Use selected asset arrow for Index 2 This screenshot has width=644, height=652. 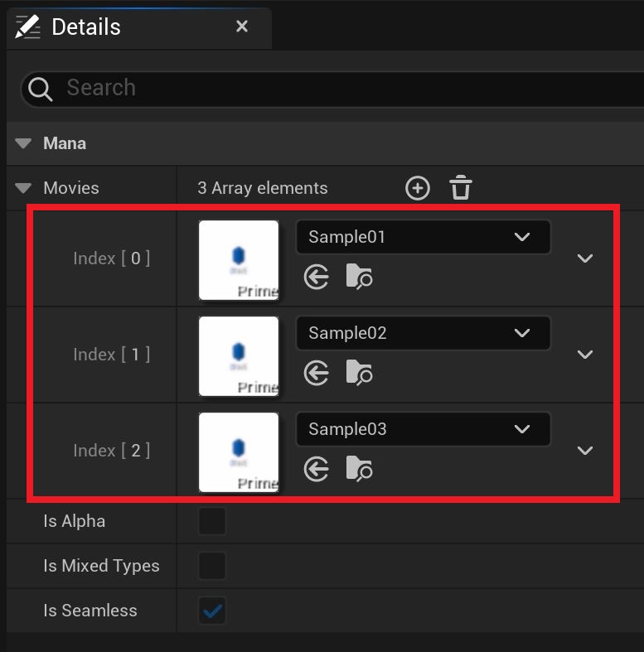[317, 470]
